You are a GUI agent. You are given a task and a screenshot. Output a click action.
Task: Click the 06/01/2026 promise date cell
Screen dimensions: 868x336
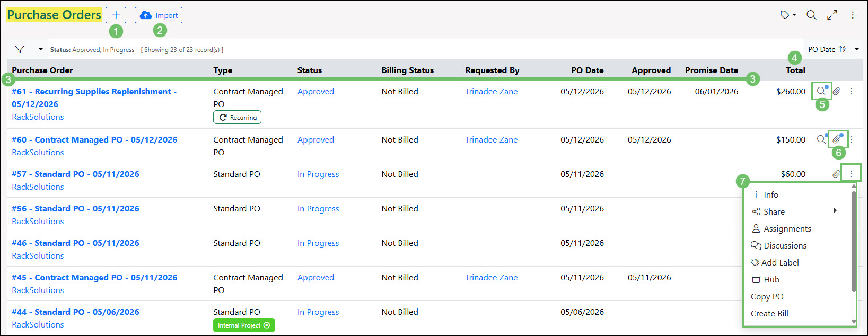tap(716, 91)
